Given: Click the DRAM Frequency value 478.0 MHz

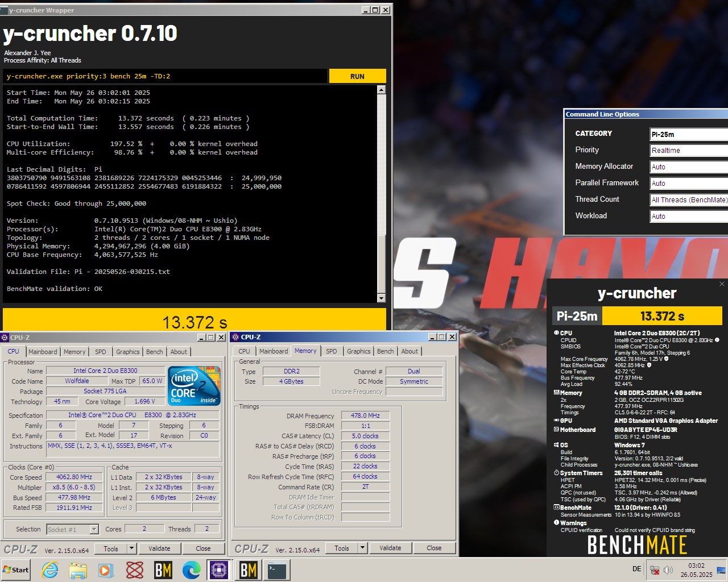Looking at the screenshot, I should (x=365, y=415).
